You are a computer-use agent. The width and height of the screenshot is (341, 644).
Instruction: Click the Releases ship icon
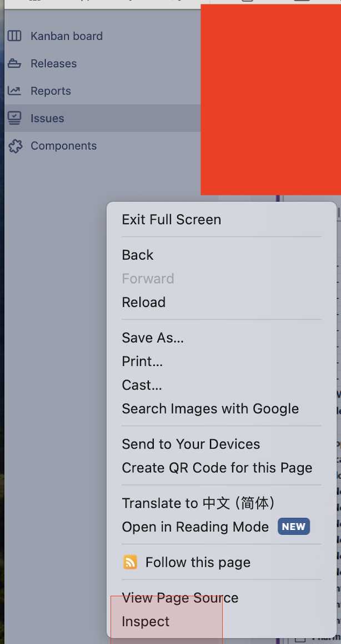(14, 63)
